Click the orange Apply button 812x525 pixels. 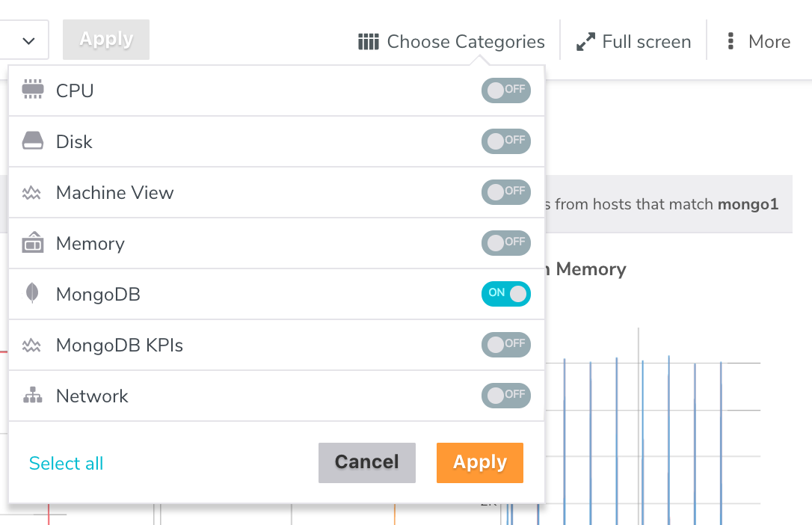(x=479, y=462)
